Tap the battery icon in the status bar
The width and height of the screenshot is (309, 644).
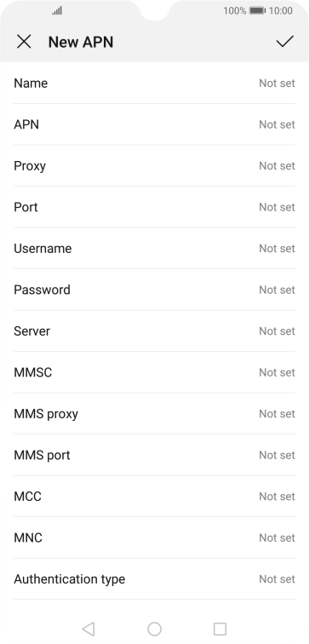(x=257, y=11)
